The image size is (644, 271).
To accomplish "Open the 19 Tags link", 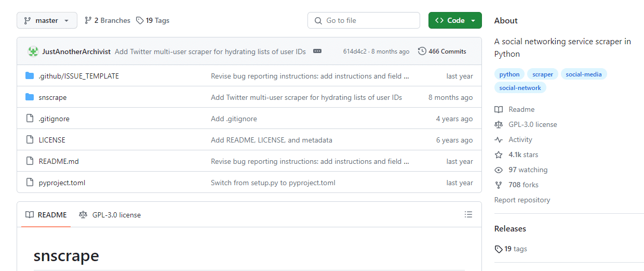I will (x=153, y=20).
